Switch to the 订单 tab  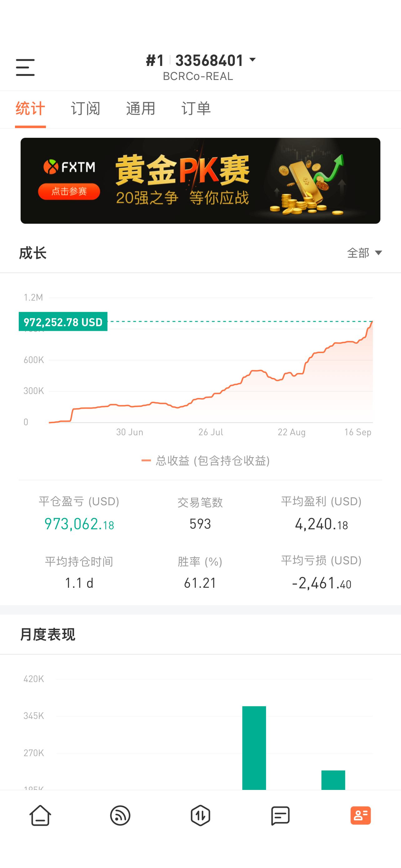[196, 108]
